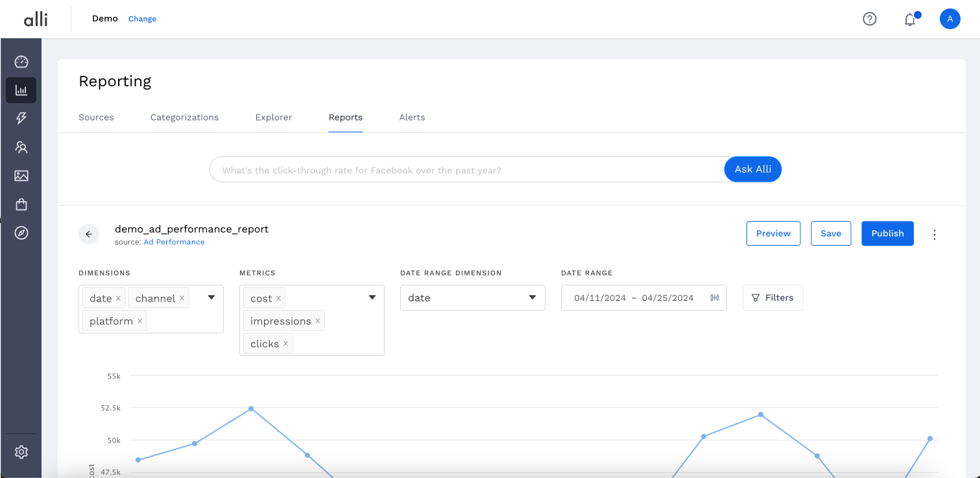The width and height of the screenshot is (980, 478).
Task: Expand the Metrics dropdown arrow
Action: [372, 298]
